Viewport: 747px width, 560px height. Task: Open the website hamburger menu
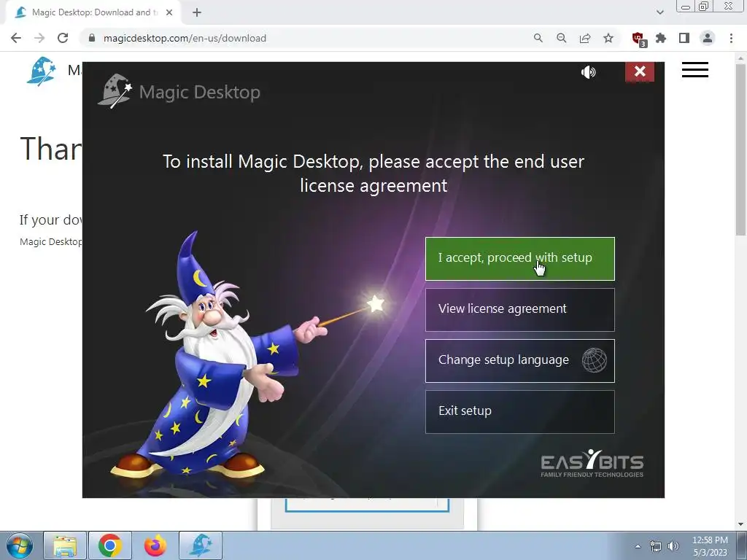point(694,70)
